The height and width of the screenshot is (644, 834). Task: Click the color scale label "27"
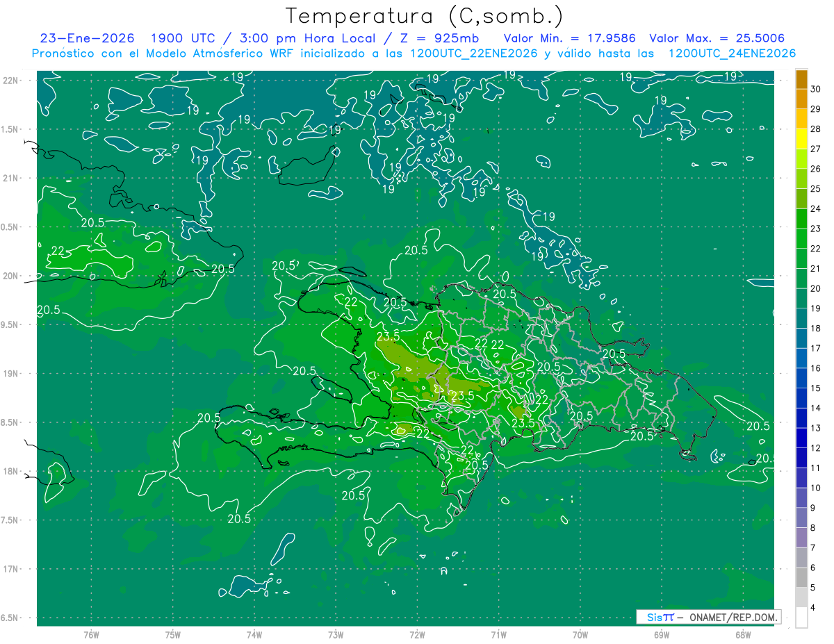pyautogui.click(x=816, y=149)
